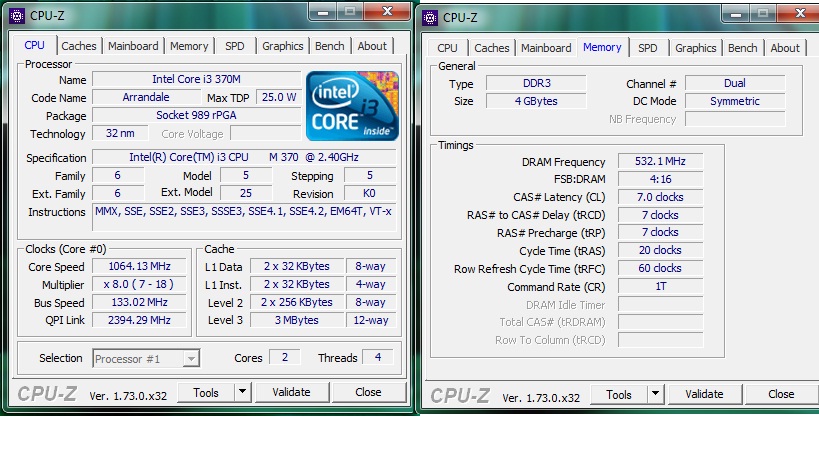Click the Cores '2' value

click(x=285, y=357)
